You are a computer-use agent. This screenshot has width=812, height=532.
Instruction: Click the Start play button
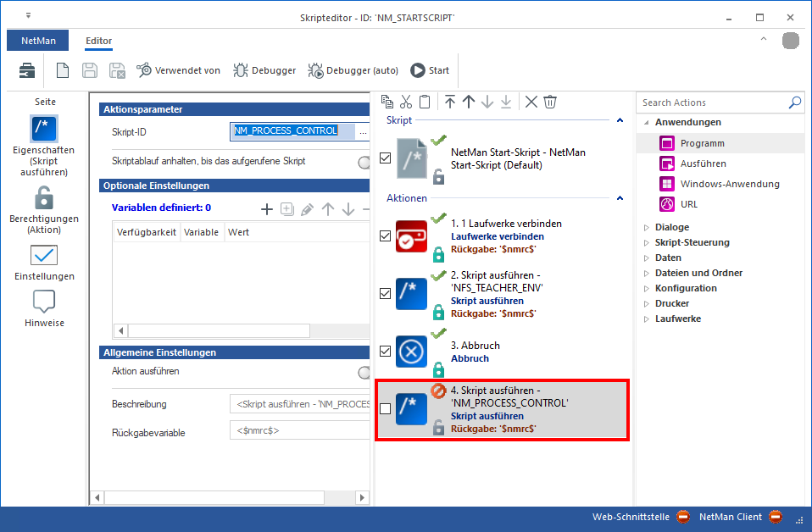click(430, 70)
